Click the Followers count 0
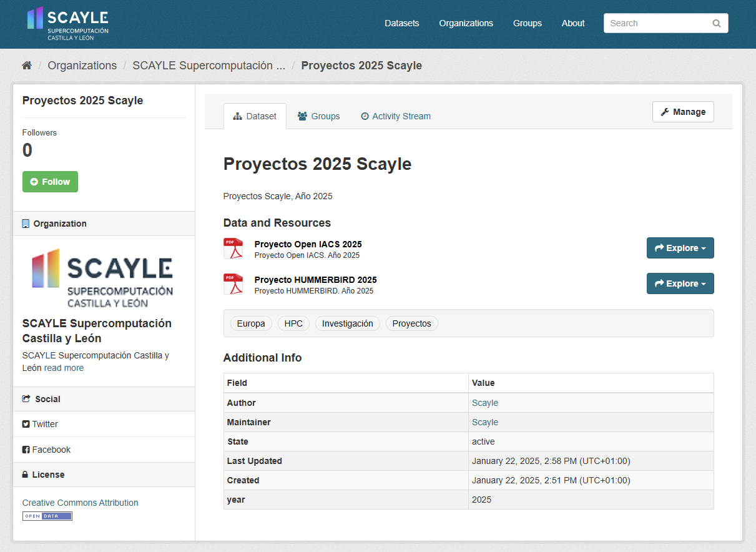756x552 pixels. click(x=27, y=150)
